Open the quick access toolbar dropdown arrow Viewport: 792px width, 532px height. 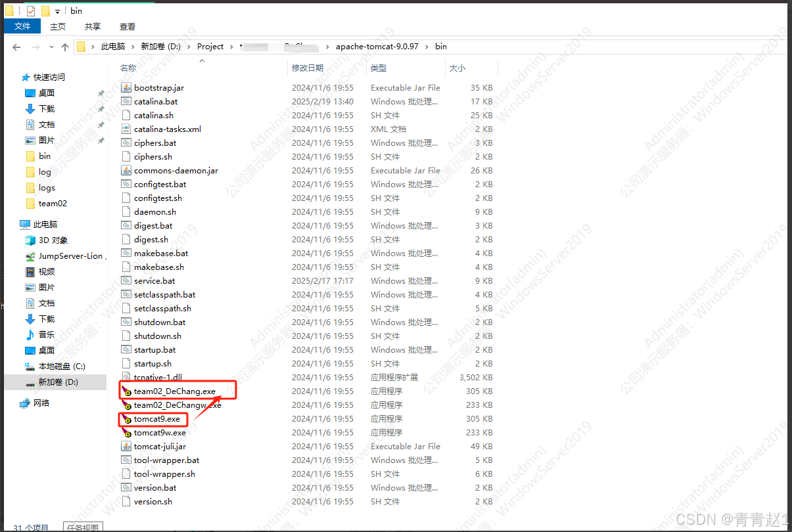pyautogui.click(x=58, y=12)
